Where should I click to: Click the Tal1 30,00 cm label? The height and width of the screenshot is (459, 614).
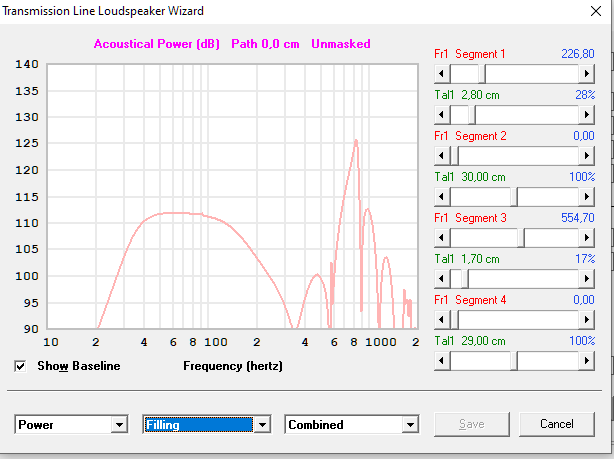pos(470,177)
